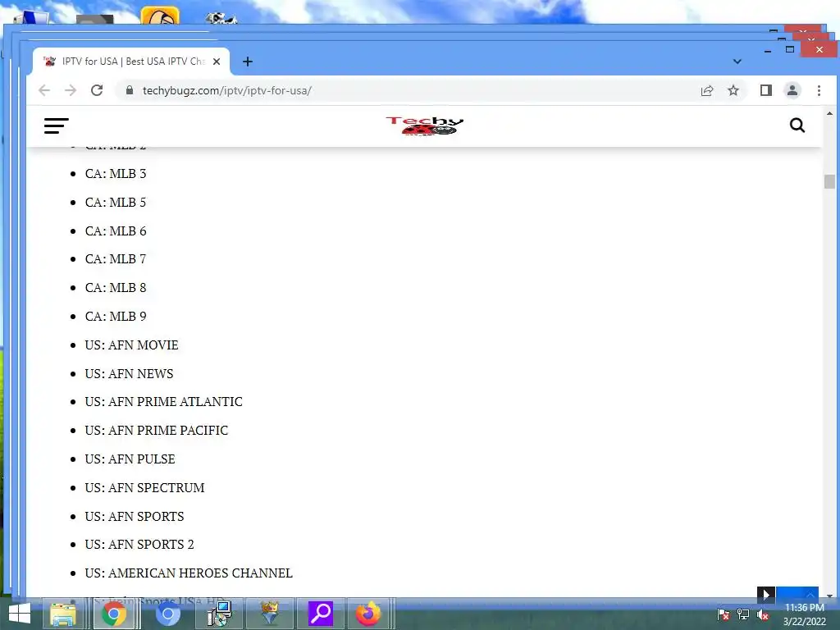Click the text US: AFN SPORTS
The image size is (840, 630).
[135, 517]
